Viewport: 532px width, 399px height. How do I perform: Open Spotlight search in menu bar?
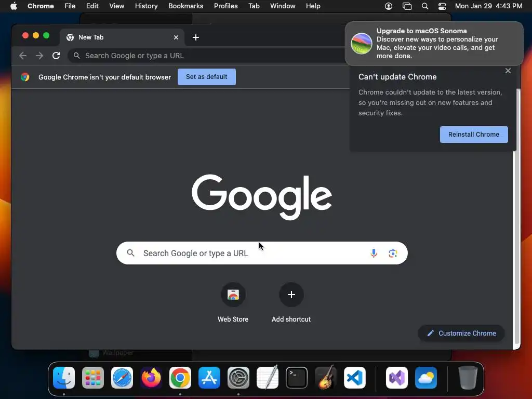pos(425,6)
